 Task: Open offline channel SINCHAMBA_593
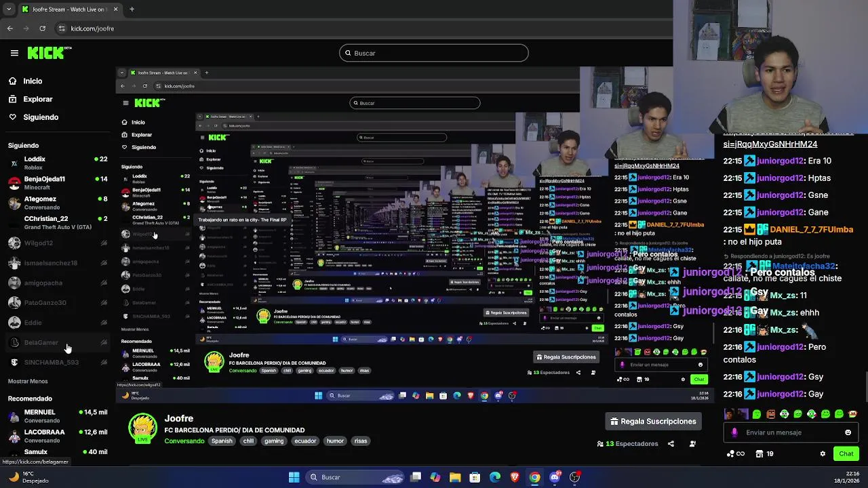(58, 363)
